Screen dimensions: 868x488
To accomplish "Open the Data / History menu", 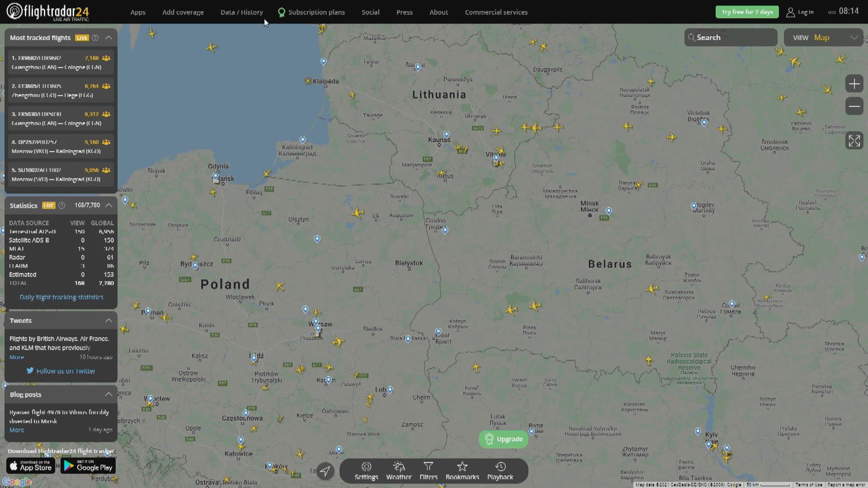I will 241,12.
